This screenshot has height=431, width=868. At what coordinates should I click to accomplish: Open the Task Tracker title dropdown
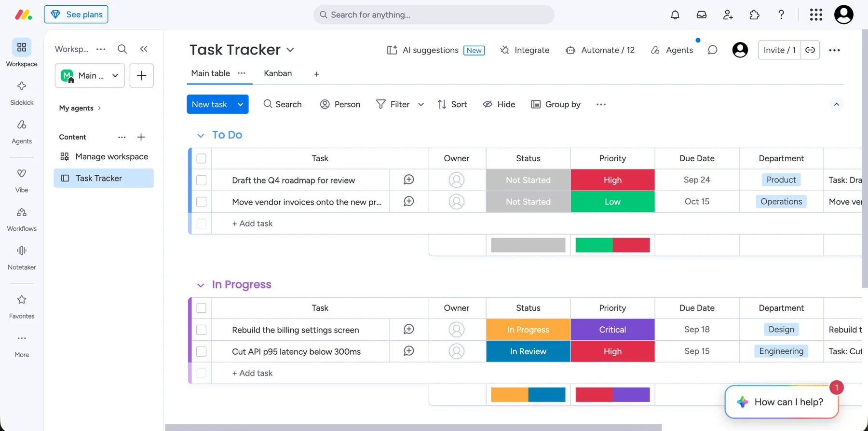290,50
